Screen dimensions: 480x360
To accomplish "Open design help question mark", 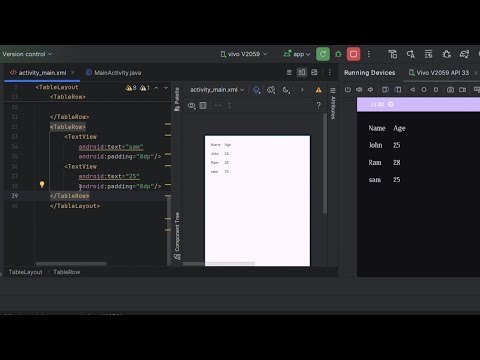I will click(319, 105).
